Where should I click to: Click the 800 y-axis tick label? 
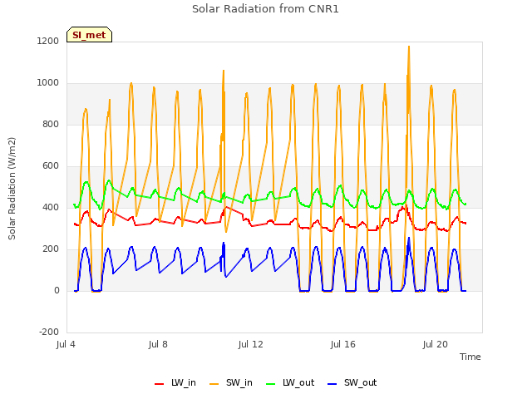[51, 124]
